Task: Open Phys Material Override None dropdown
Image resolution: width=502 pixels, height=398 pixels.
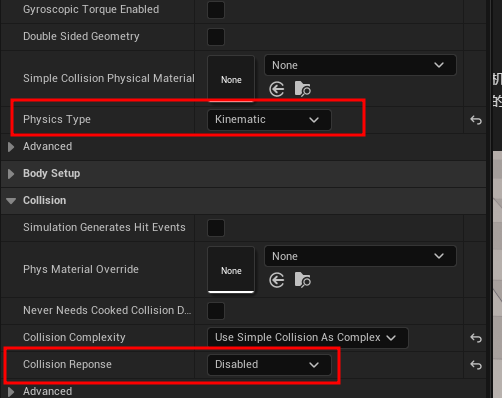Action: [x=360, y=256]
